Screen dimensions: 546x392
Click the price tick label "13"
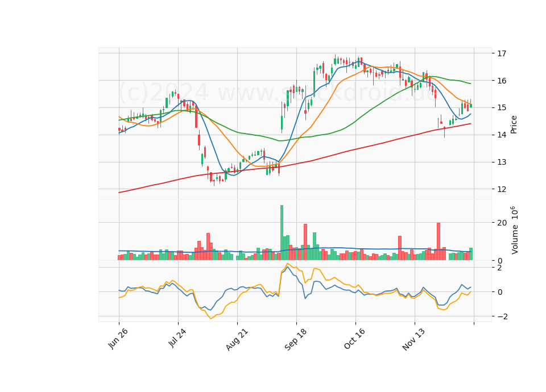(x=502, y=162)
